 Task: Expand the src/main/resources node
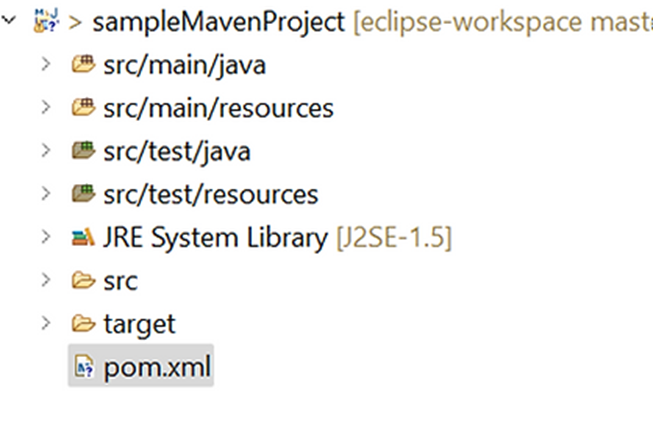[x=46, y=107]
